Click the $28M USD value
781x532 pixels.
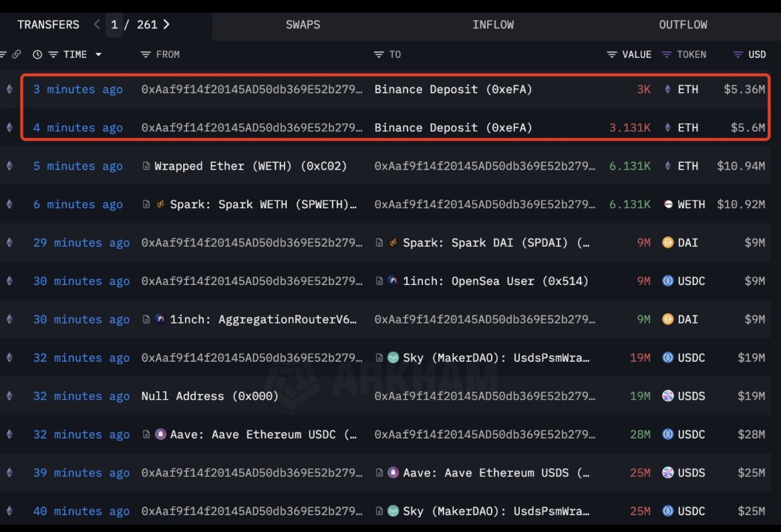(751, 435)
